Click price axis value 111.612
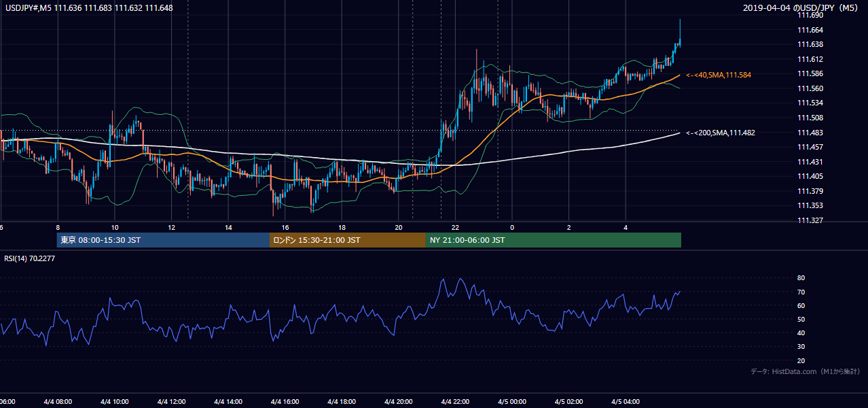This screenshot has height=408, width=868. pos(810,59)
